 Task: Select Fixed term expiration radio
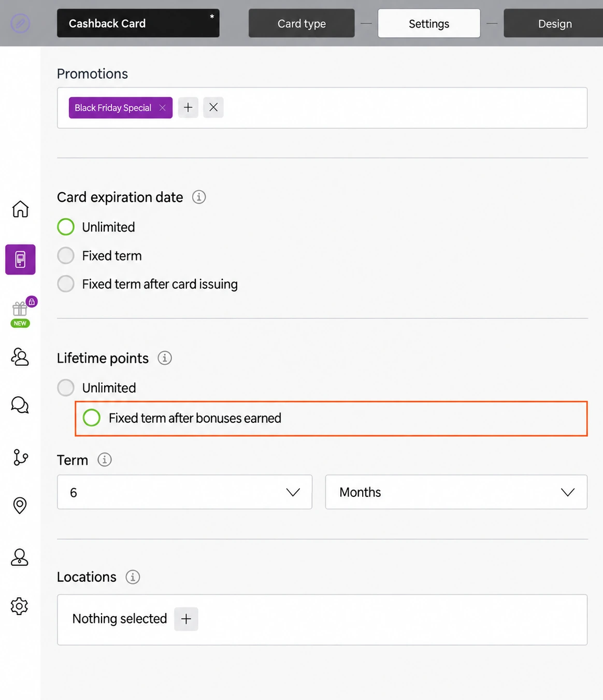point(66,255)
